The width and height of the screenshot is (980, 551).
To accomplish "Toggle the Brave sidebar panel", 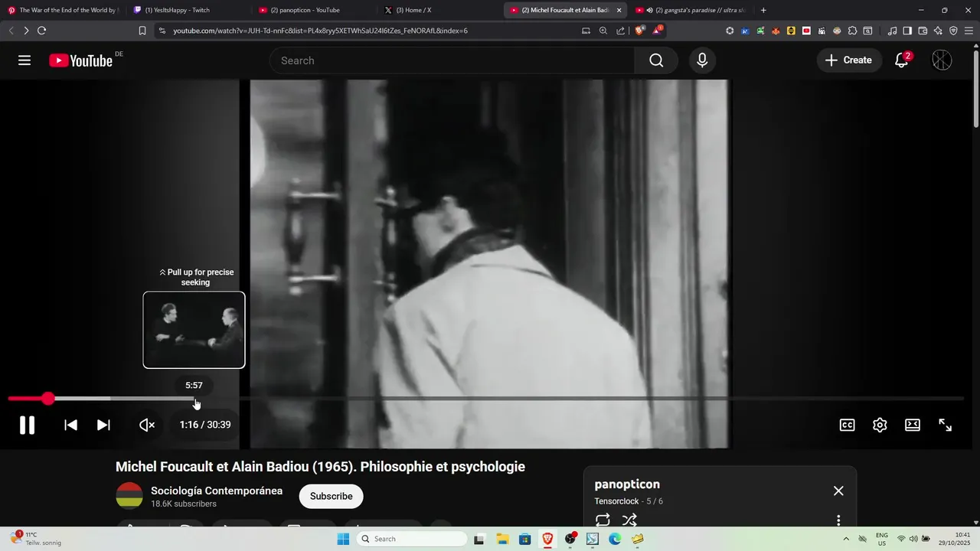I will click(x=907, y=31).
